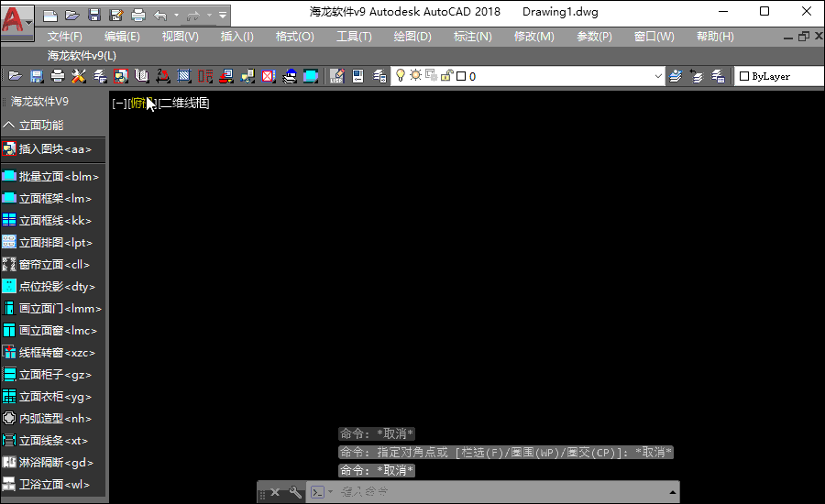Click the Undo arrow in quick access toolbar
Screen dimensions: 825x504
159,16
